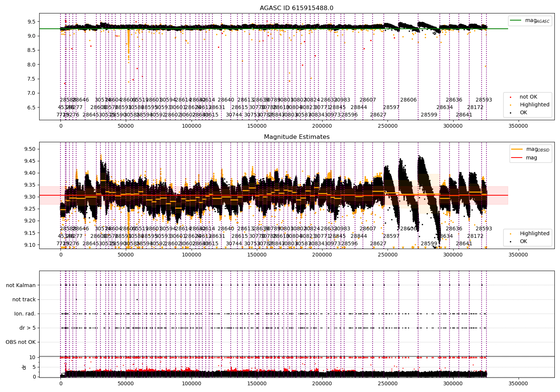Click the 'AGASC ID 615915488.0' plot title

click(x=297, y=8)
